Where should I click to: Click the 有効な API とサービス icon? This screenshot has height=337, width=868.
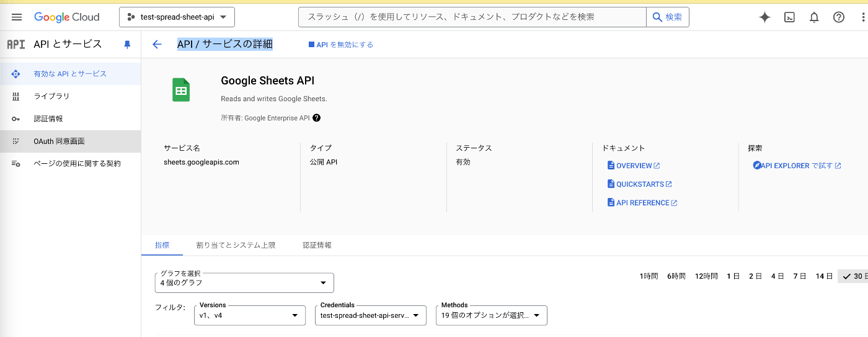click(x=16, y=74)
